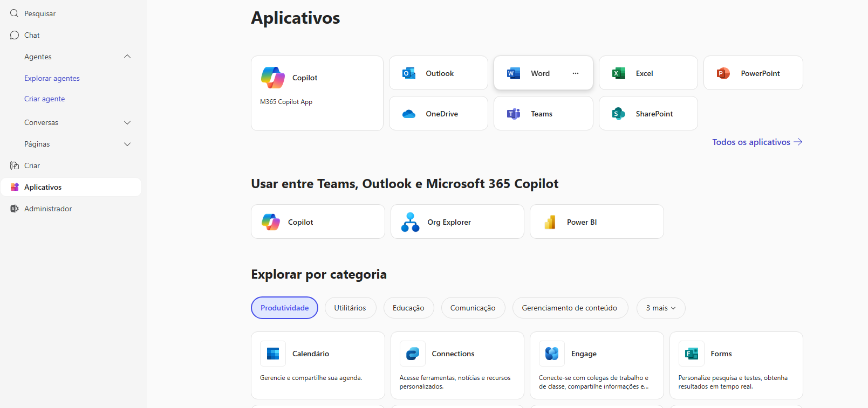Click Org Explorer label text
Screen dimensions: 868x408
point(449,222)
